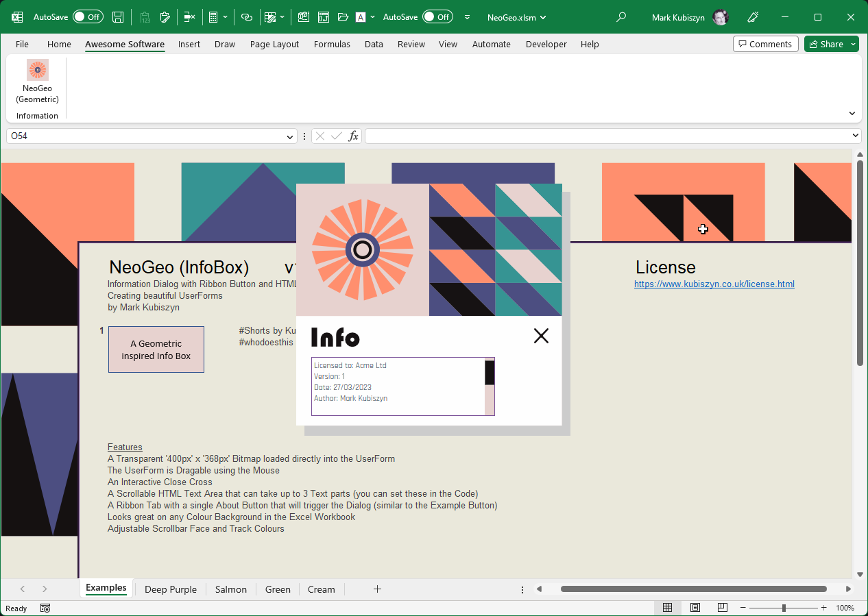Collapse the ribbon using the chevron
The image size is (868, 616).
tap(852, 114)
